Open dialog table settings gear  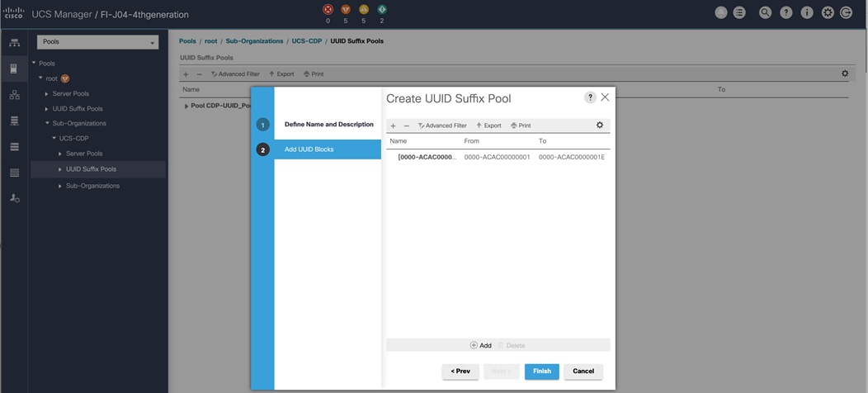(x=600, y=125)
